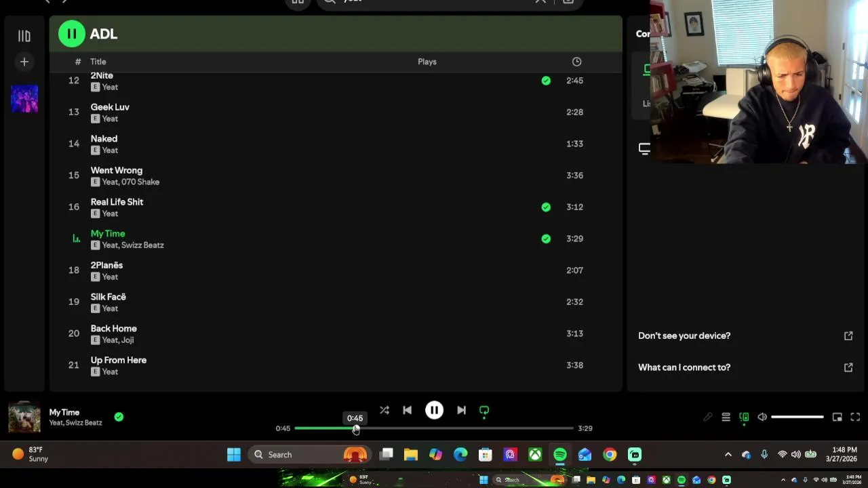868x488 pixels.
Task: Open Copilot icon in taskbar
Action: 435,455
